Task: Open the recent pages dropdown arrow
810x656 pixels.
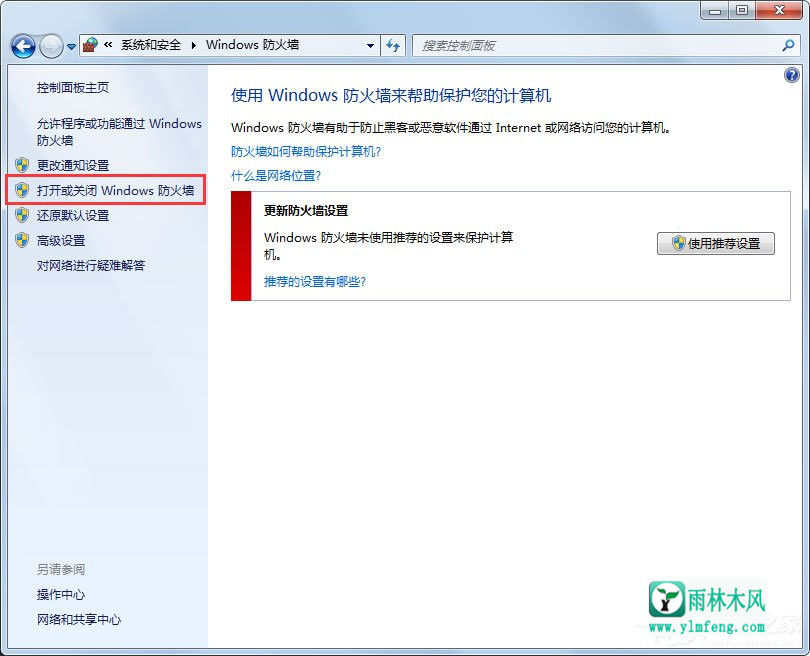Action: click(x=71, y=46)
